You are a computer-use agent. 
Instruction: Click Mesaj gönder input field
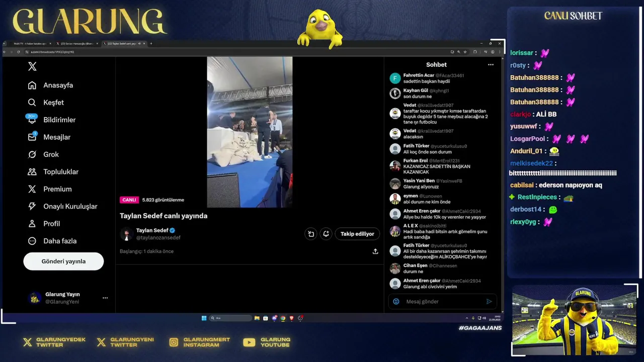[443, 302]
